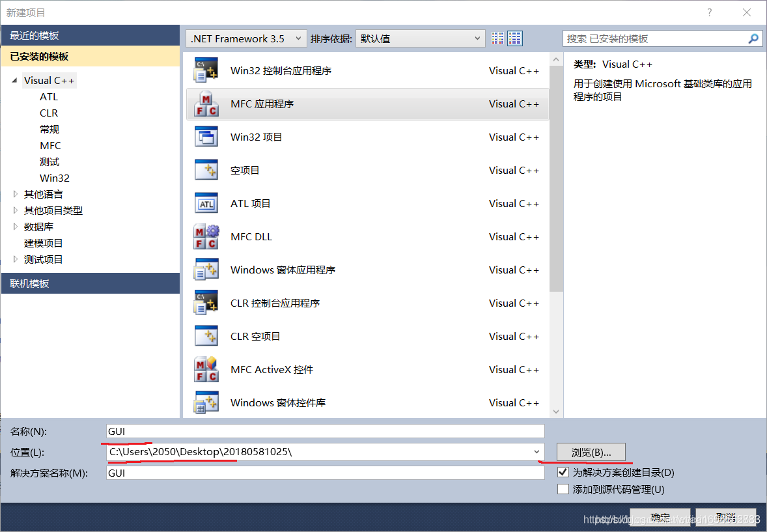Select 常规 under Visual C++
Screen dimensions: 767x532
click(x=49, y=129)
